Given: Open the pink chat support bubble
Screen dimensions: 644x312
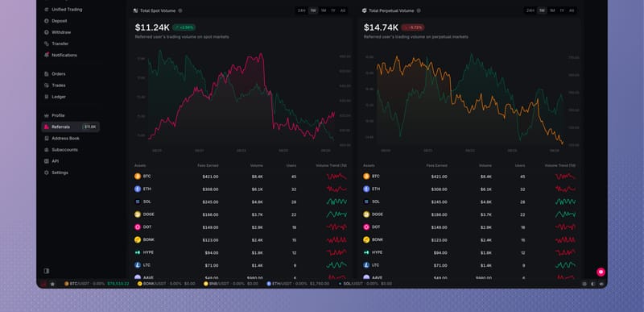Looking at the screenshot, I should click(601, 272).
